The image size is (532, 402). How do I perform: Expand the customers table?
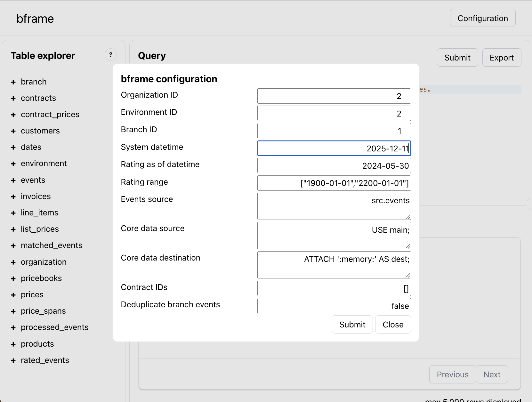coord(13,131)
